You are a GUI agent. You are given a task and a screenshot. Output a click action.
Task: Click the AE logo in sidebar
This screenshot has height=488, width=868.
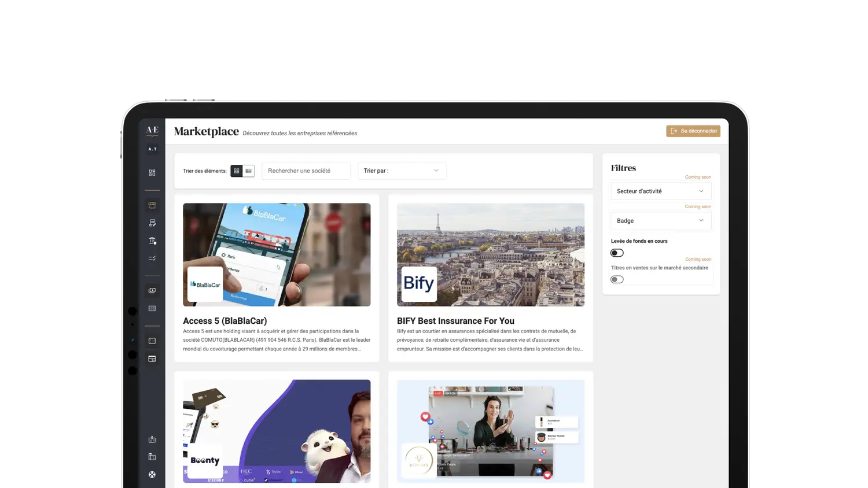[x=152, y=130]
